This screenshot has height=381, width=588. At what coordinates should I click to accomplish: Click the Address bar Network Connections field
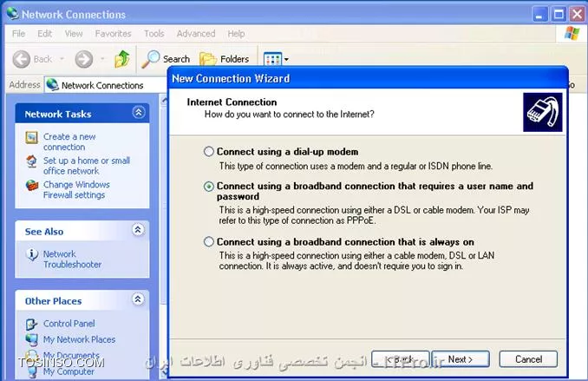click(106, 85)
